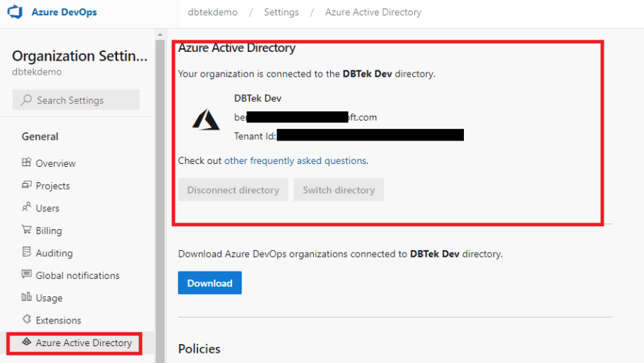Click the sidebar vertical scrollbar
This screenshot has width=644, height=363.
click(160, 201)
